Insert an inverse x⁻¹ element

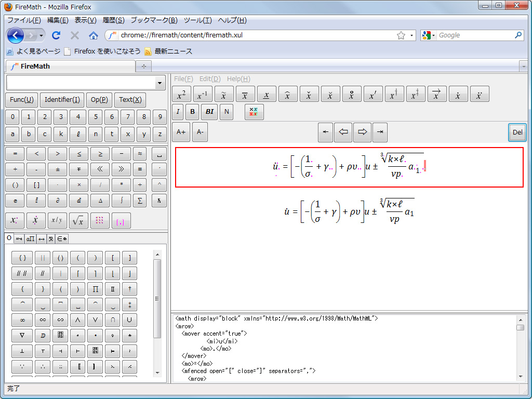click(x=202, y=94)
